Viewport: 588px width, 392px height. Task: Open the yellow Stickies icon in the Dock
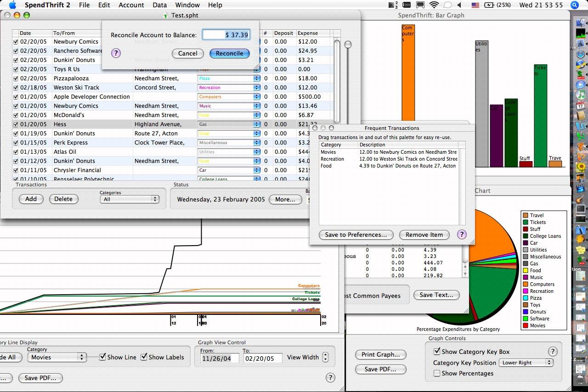(581, 250)
